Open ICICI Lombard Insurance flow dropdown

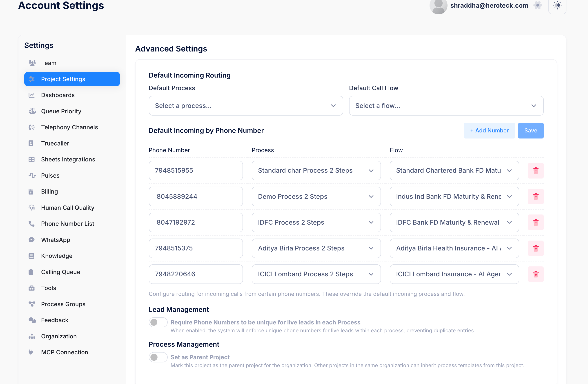pyautogui.click(x=454, y=274)
